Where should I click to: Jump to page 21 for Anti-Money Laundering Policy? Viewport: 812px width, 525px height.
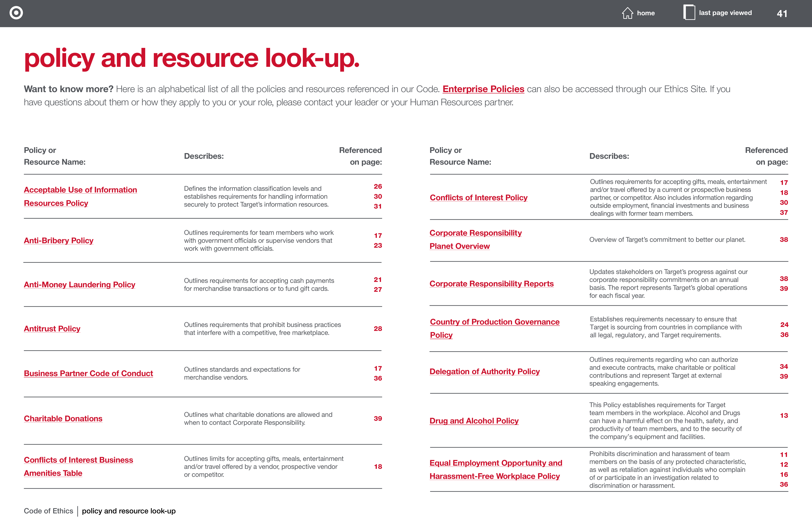point(378,280)
